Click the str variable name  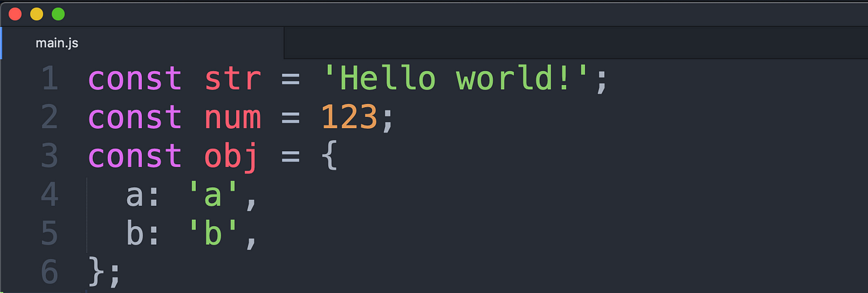(x=232, y=79)
